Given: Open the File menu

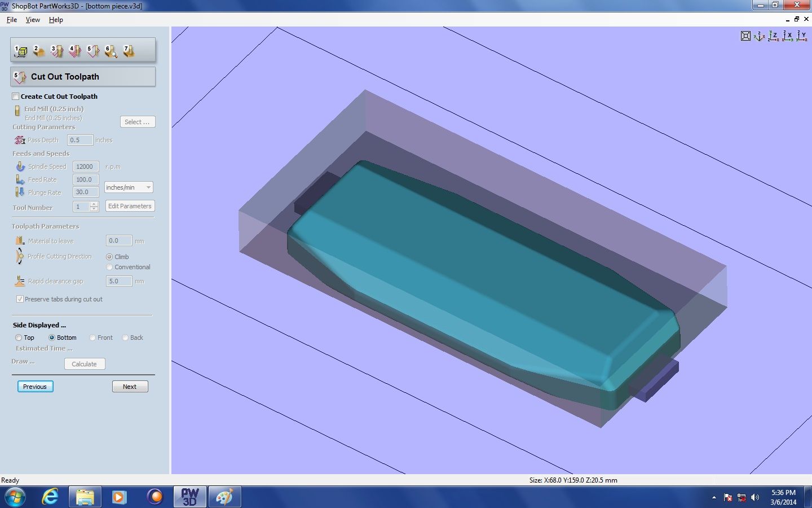Looking at the screenshot, I should [11, 19].
